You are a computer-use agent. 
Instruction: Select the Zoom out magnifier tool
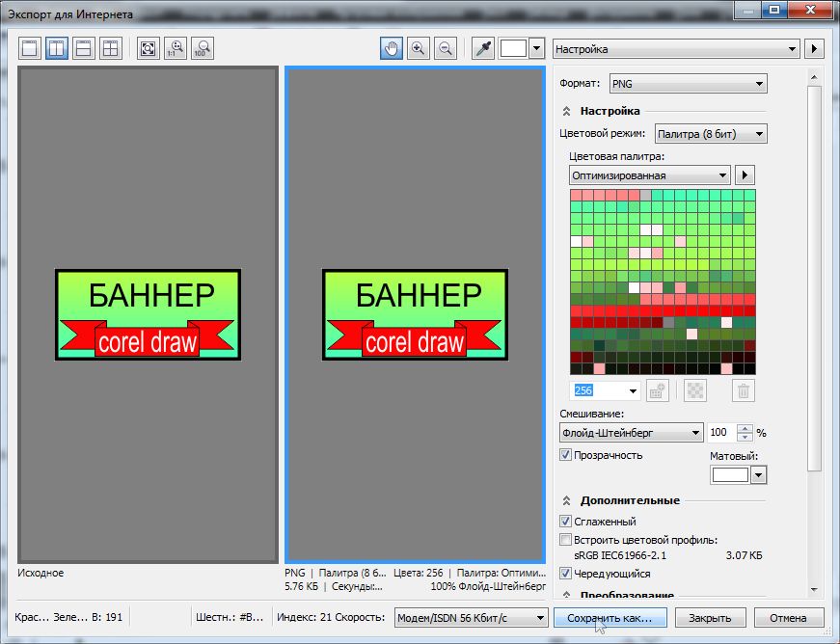point(446,48)
